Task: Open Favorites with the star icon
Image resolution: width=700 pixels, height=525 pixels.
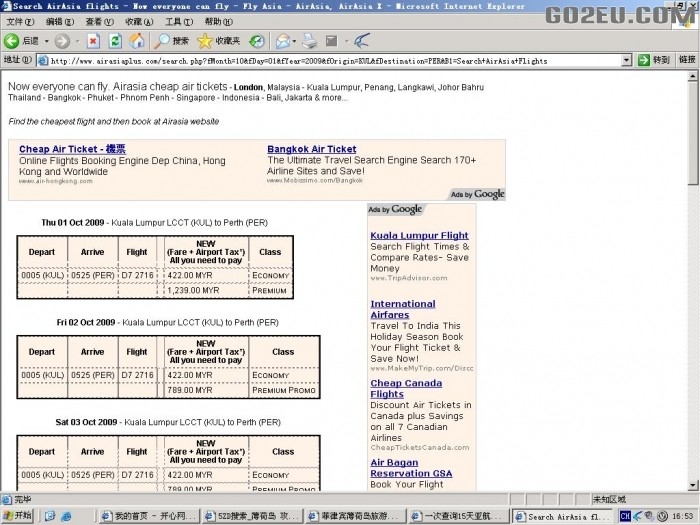Action: pyautogui.click(x=218, y=41)
